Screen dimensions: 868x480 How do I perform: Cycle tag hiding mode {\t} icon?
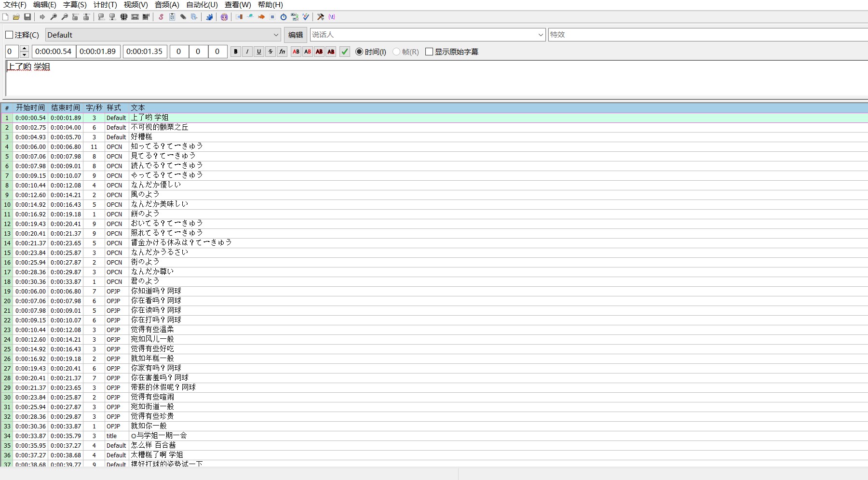click(332, 17)
